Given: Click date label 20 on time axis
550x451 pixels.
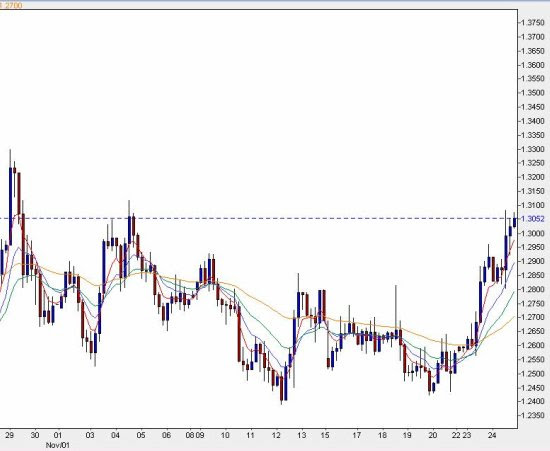Looking at the screenshot, I should [x=432, y=435].
